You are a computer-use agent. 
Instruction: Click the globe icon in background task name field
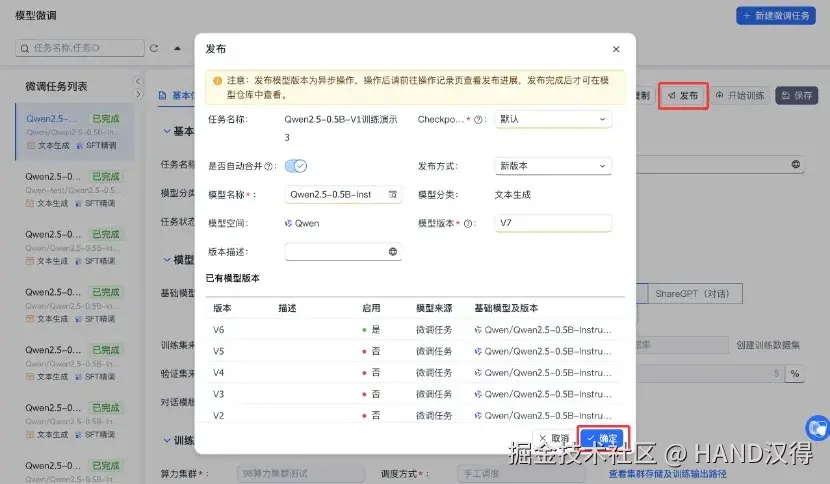pyautogui.click(x=796, y=164)
